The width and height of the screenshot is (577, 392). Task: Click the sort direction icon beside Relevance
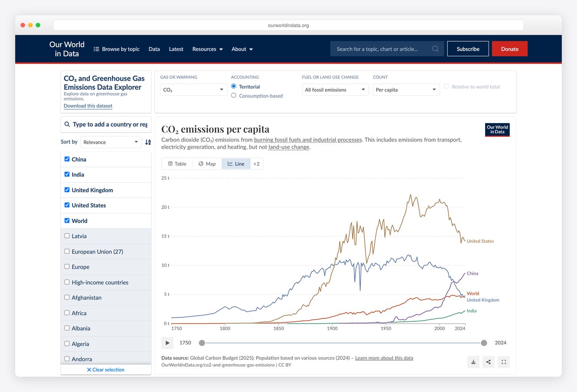point(148,142)
